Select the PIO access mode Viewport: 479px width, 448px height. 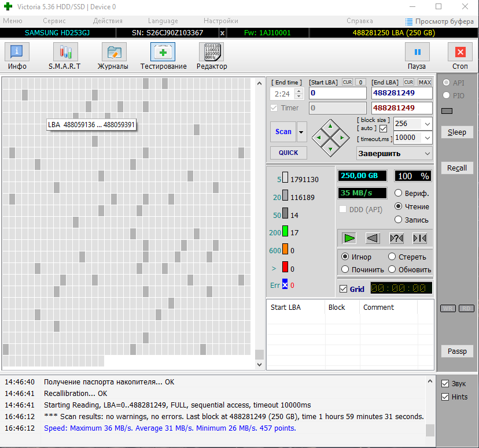coord(446,95)
